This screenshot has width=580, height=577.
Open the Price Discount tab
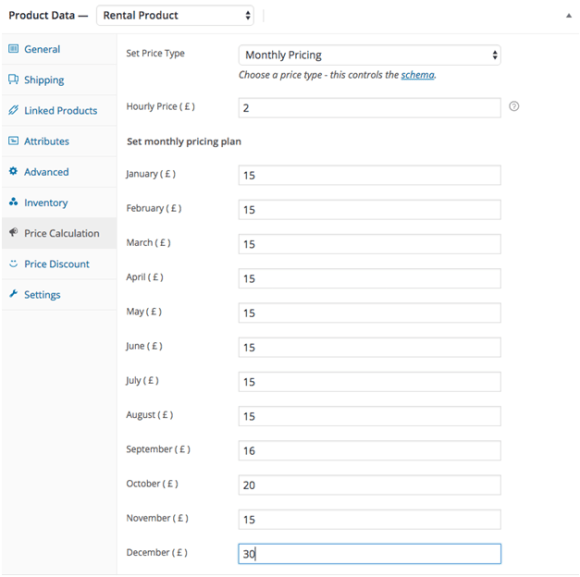point(59,264)
